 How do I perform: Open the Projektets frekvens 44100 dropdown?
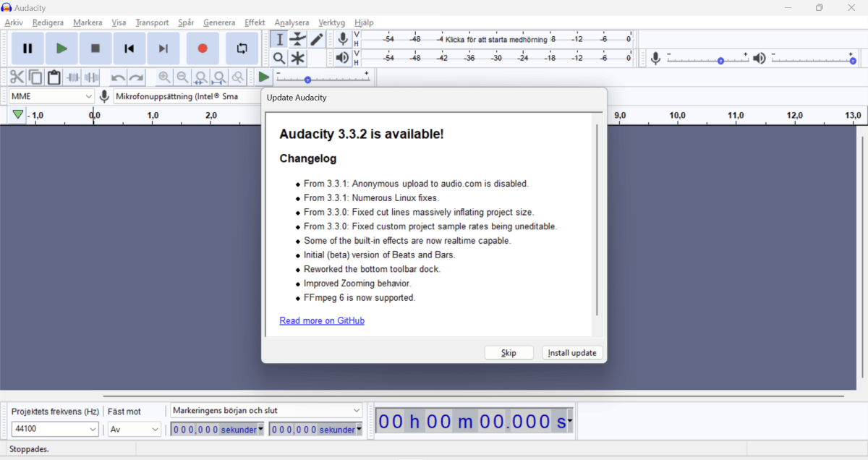point(55,429)
